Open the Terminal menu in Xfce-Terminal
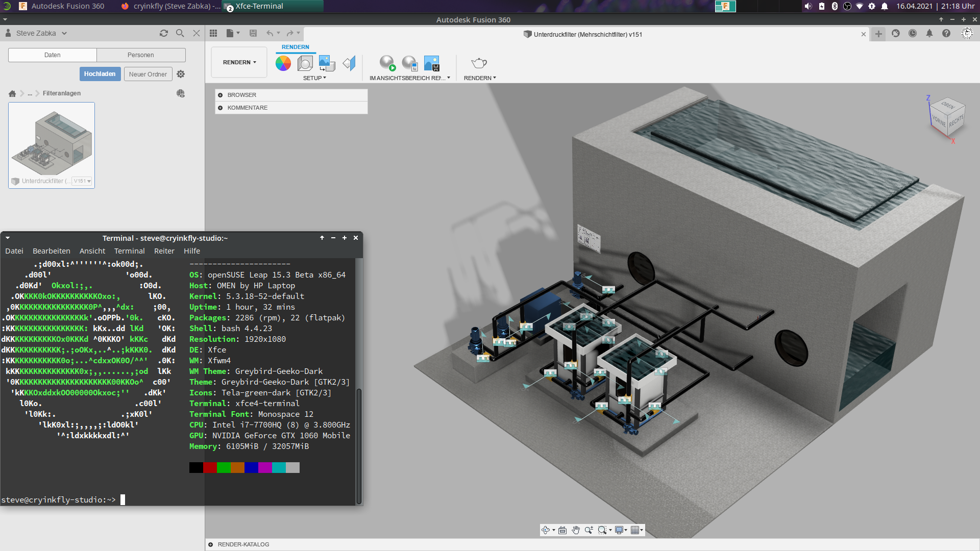The image size is (980, 551). (x=129, y=251)
